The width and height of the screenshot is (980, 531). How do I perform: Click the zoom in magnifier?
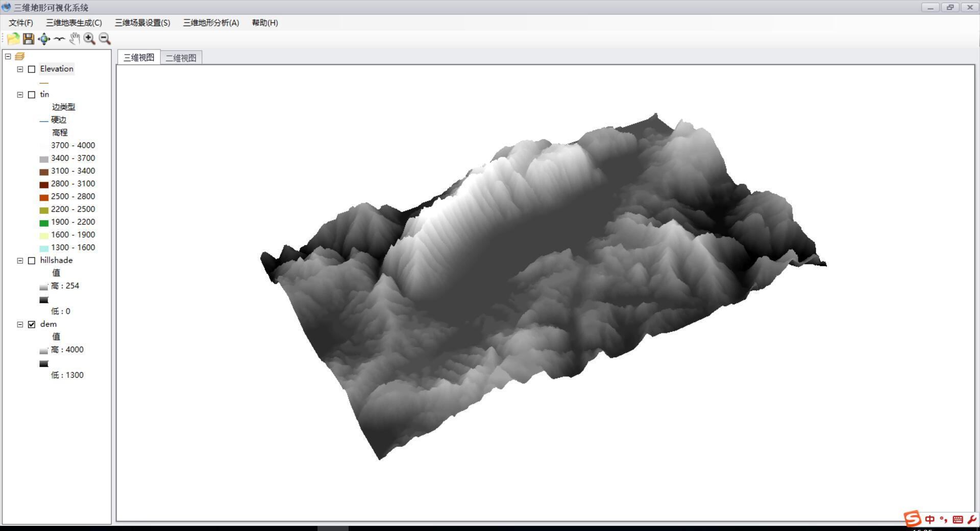(x=89, y=39)
